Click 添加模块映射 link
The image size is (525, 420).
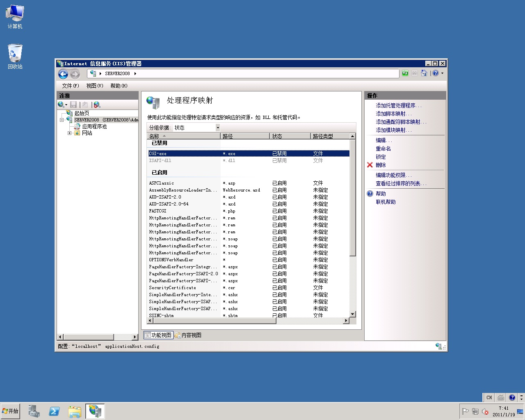tap(394, 130)
